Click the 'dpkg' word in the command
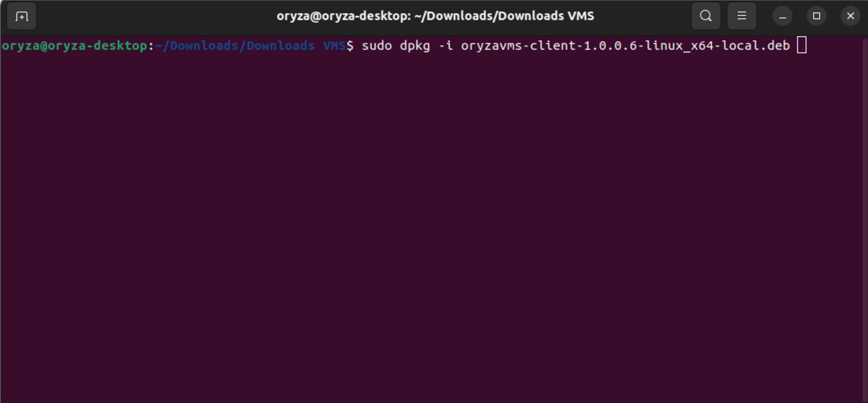Image resolution: width=868 pixels, height=403 pixels. [415, 46]
